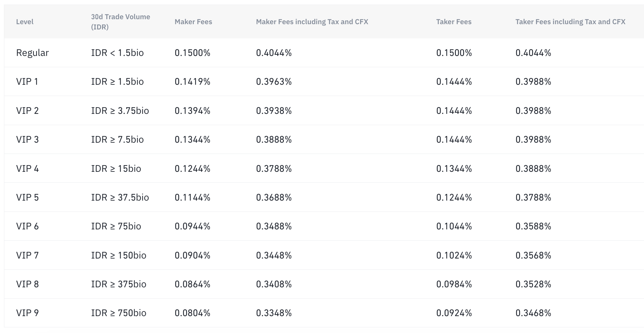Click the VIP 5 level cell

27,198
